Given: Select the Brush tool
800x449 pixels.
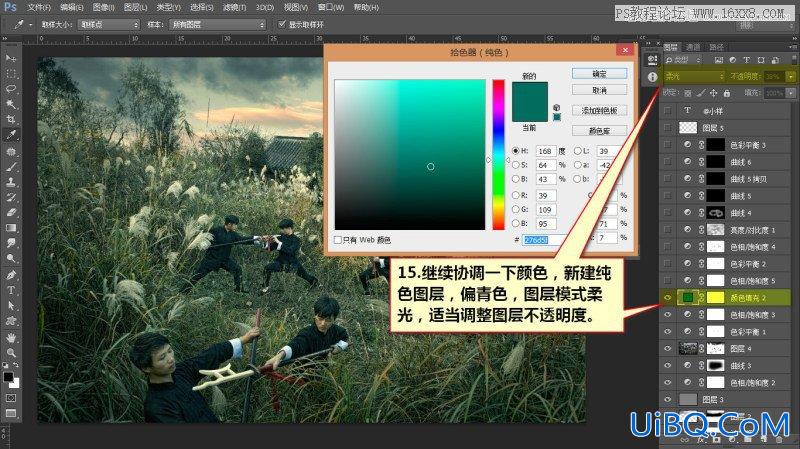Looking at the screenshot, I should pos(11,167).
